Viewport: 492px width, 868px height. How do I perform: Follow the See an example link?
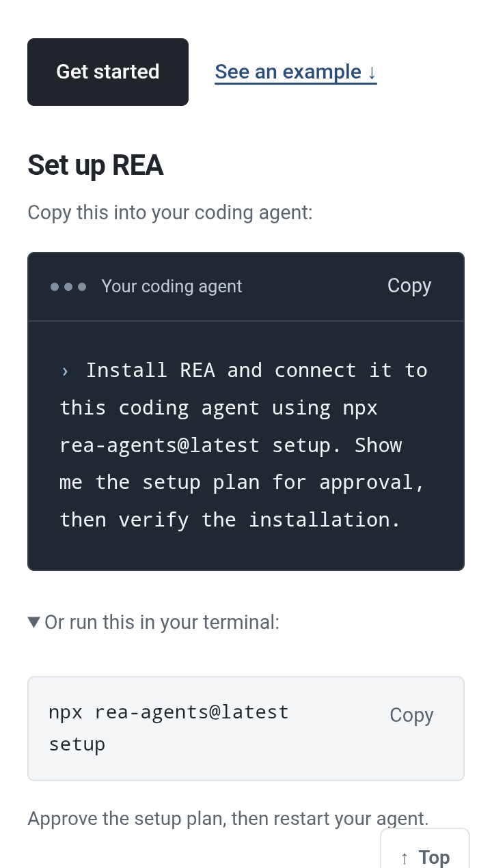pos(295,72)
